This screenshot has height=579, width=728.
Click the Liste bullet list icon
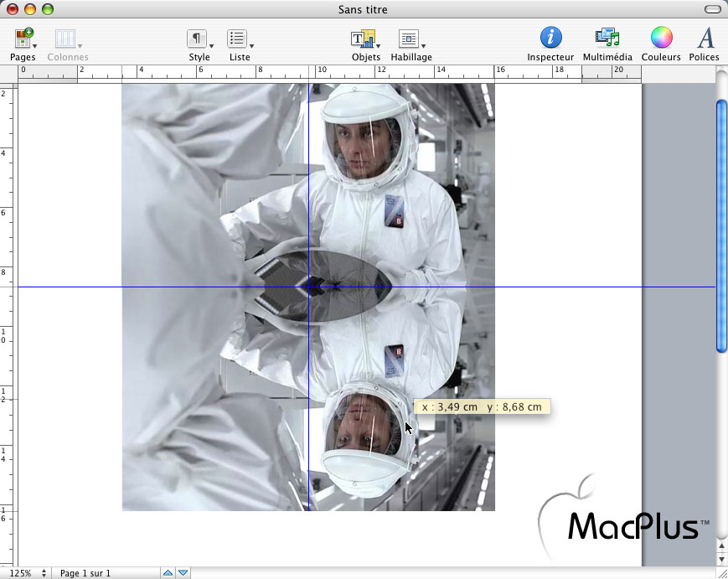(x=237, y=39)
